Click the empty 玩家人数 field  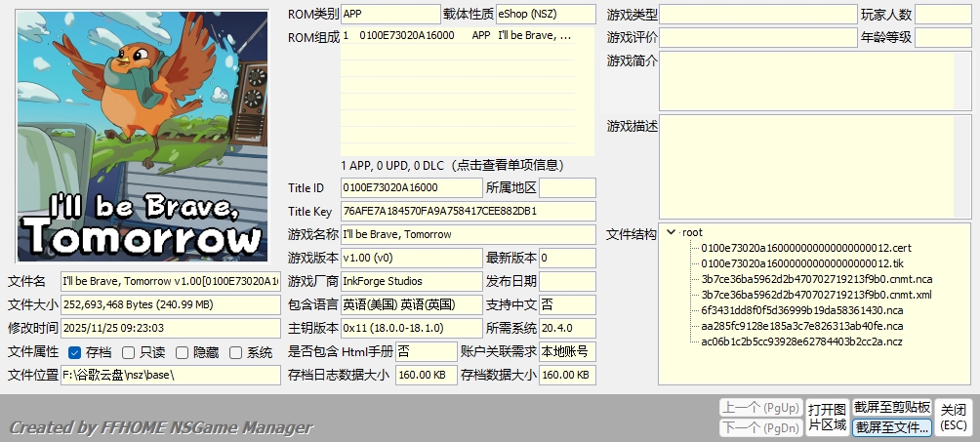pyautogui.click(x=943, y=15)
